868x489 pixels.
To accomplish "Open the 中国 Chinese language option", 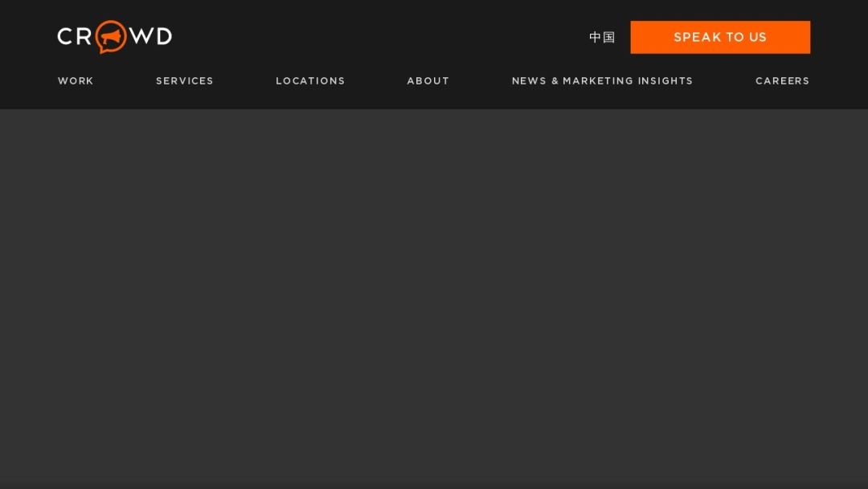I will [x=601, y=37].
